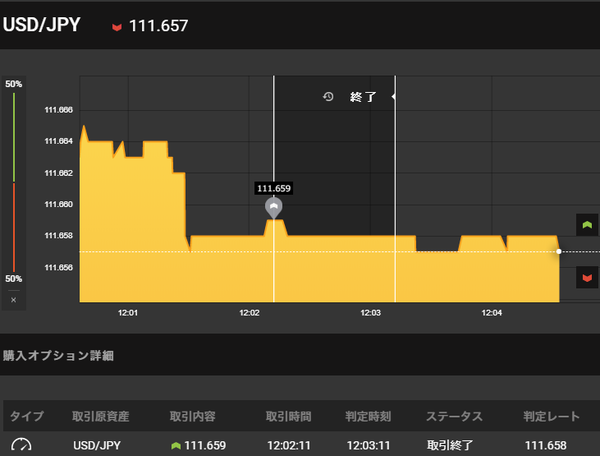Click the red down-arrow LOW button
The width and height of the screenshot is (600, 456).
click(x=587, y=277)
